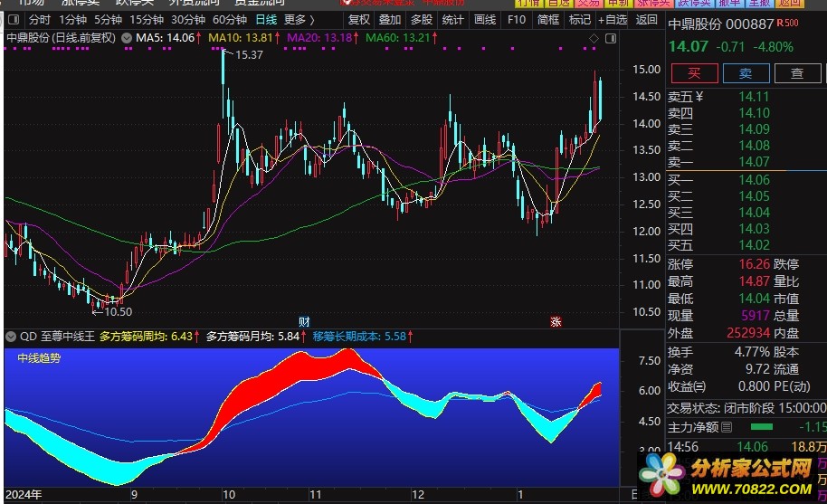Select the 日线 daily chart tab
This screenshot has width=827, height=504.
pos(266,20)
